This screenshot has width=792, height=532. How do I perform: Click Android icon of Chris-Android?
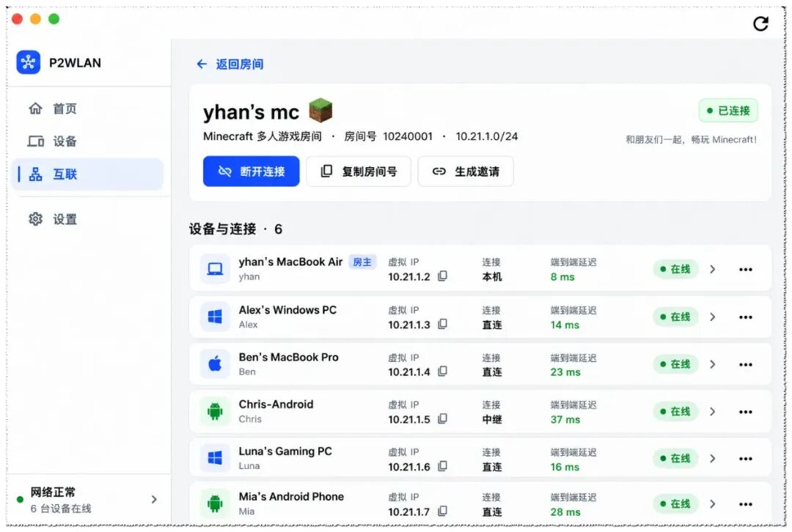coord(215,411)
